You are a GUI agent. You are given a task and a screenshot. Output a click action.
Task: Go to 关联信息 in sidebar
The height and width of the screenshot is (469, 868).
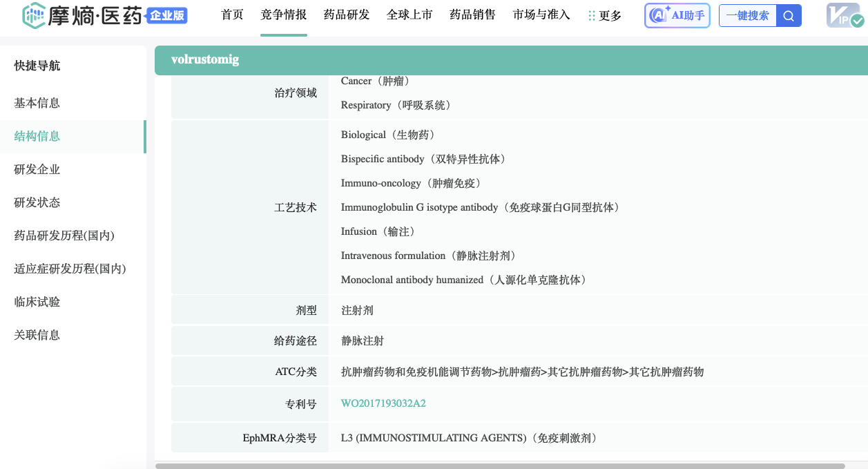37,335
